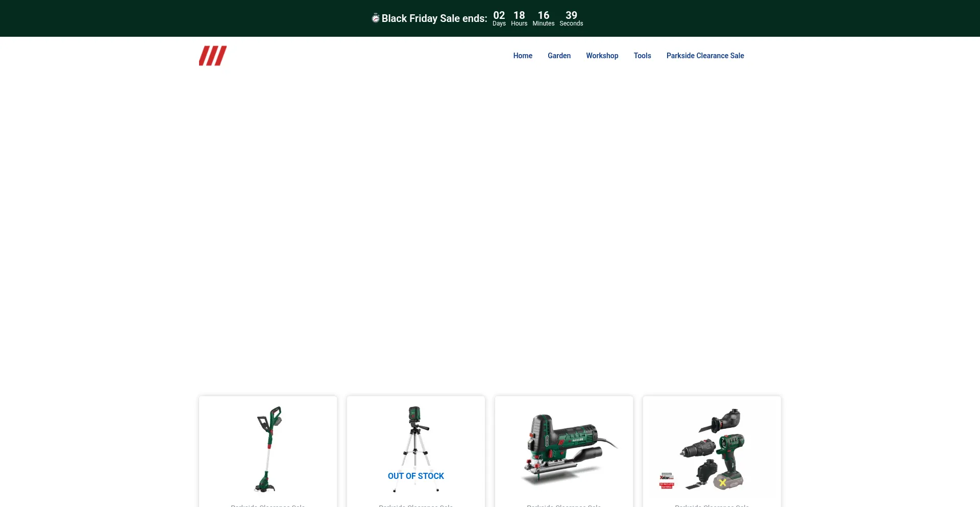The image size is (980, 507).
Task: Open the Home menu item
Action: [522, 56]
